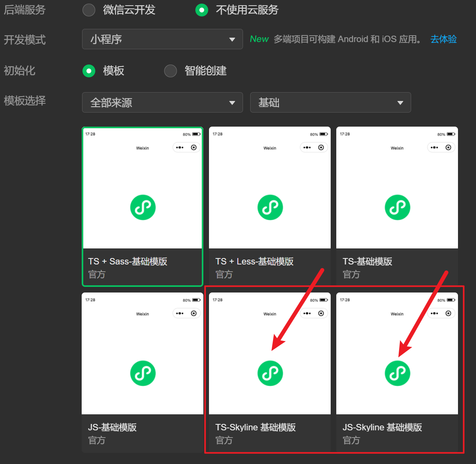Viewport: 476px width, 464px height.
Task: Click three-dots menu in JS-Skyline preview
Action: point(434,314)
